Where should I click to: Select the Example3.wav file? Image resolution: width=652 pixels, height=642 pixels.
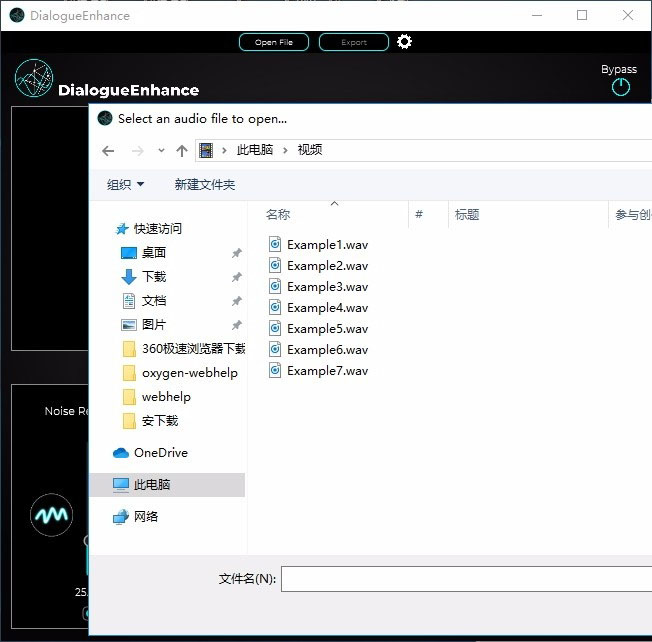click(x=319, y=286)
